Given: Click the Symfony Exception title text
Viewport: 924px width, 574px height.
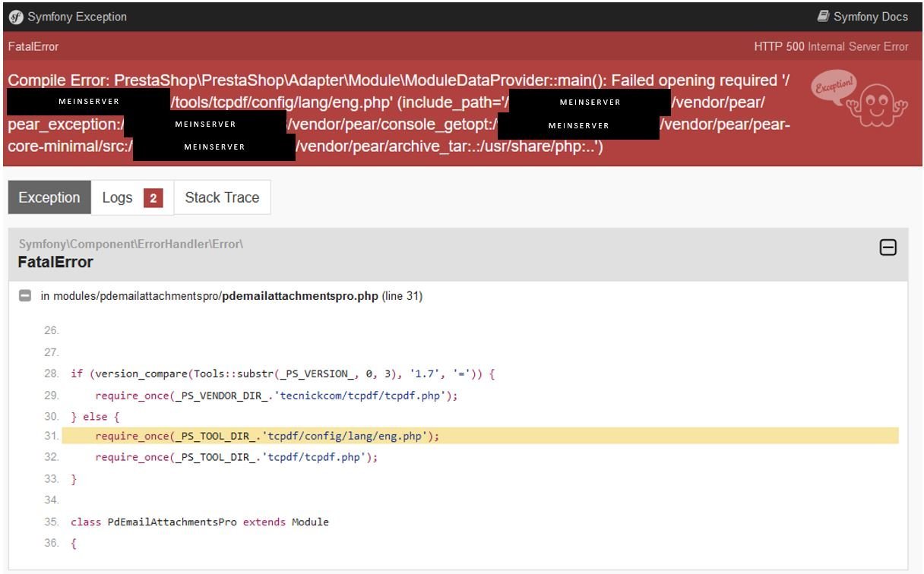Looking at the screenshot, I should pyautogui.click(x=78, y=17).
